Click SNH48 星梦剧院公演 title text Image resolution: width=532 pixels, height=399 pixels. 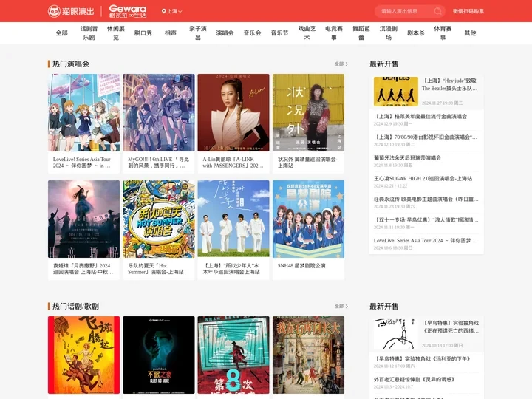[301, 266]
